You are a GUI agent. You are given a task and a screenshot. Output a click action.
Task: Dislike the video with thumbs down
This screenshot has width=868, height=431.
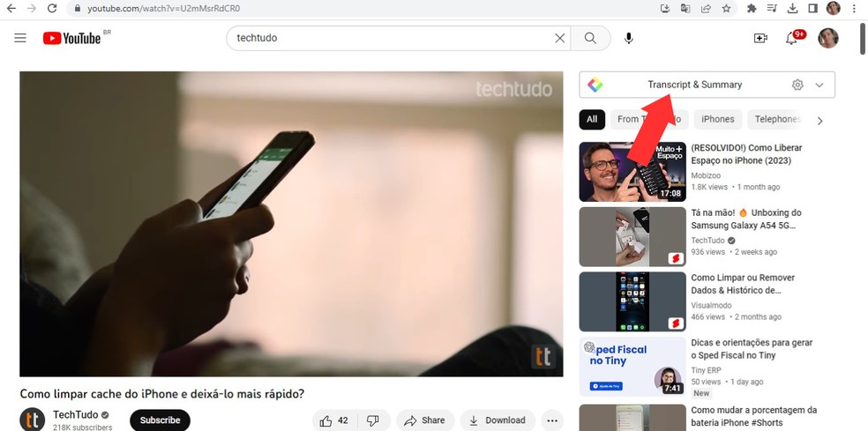(x=374, y=420)
